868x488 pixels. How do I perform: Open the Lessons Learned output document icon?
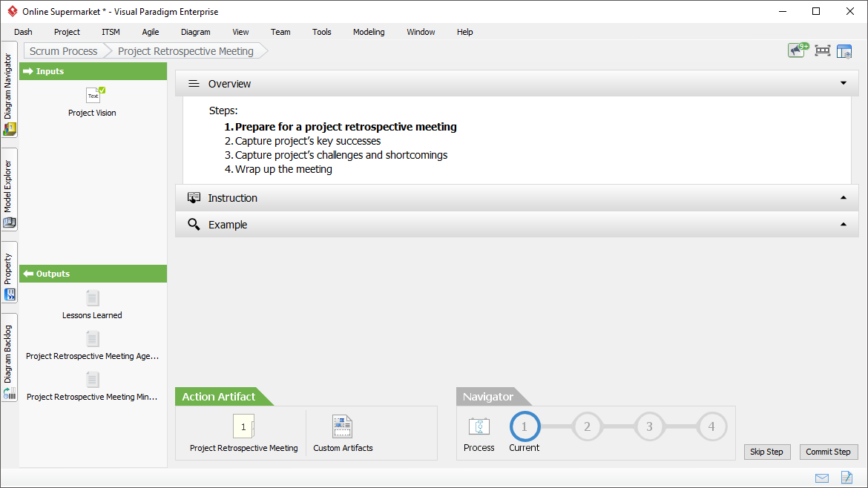tap(93, 298)
